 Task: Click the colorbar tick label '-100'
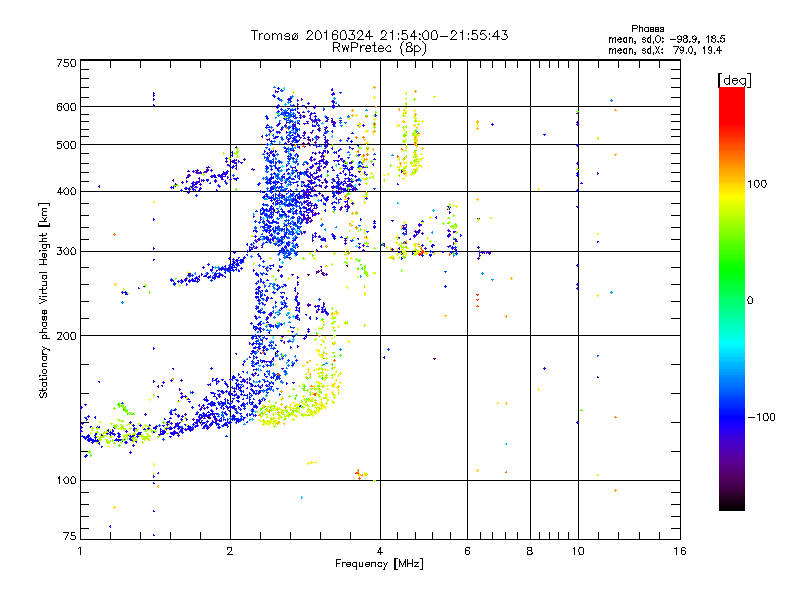tap(762, 417)
